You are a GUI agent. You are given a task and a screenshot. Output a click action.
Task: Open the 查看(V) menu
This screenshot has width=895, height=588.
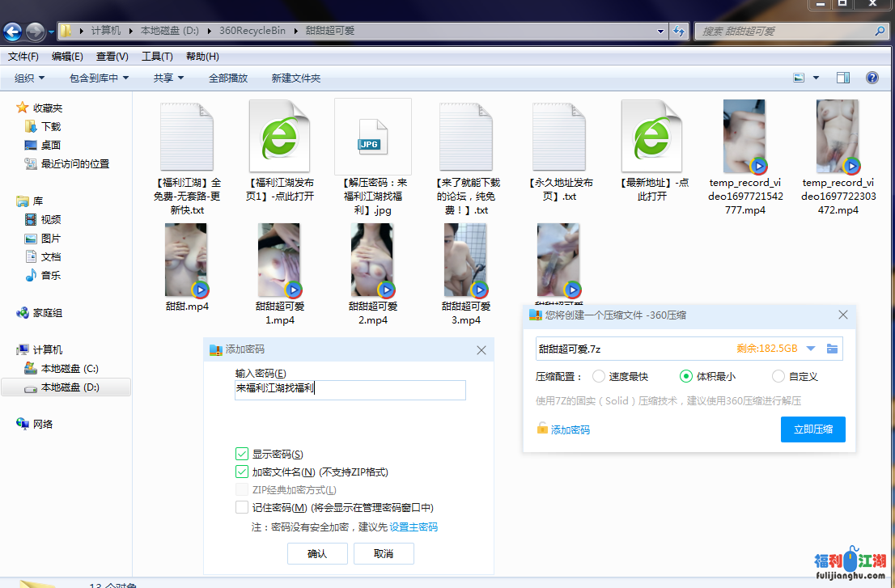tap(112, 57)
